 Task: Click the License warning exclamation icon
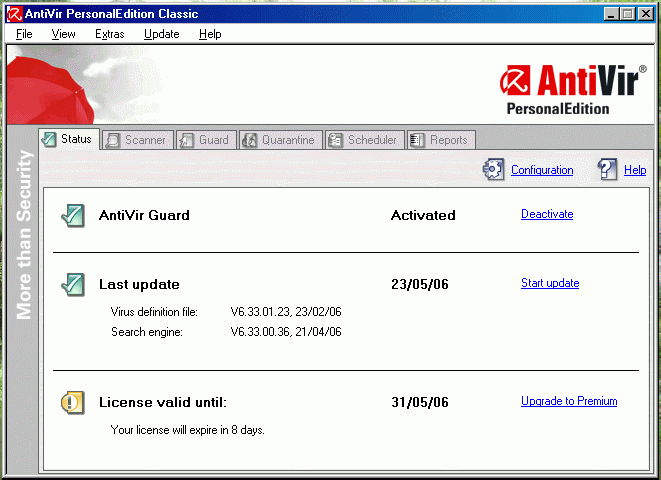[x=73, y=402]
